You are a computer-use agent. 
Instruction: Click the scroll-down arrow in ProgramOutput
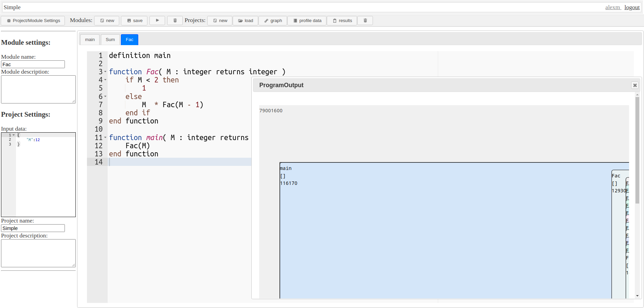(637, 296)
